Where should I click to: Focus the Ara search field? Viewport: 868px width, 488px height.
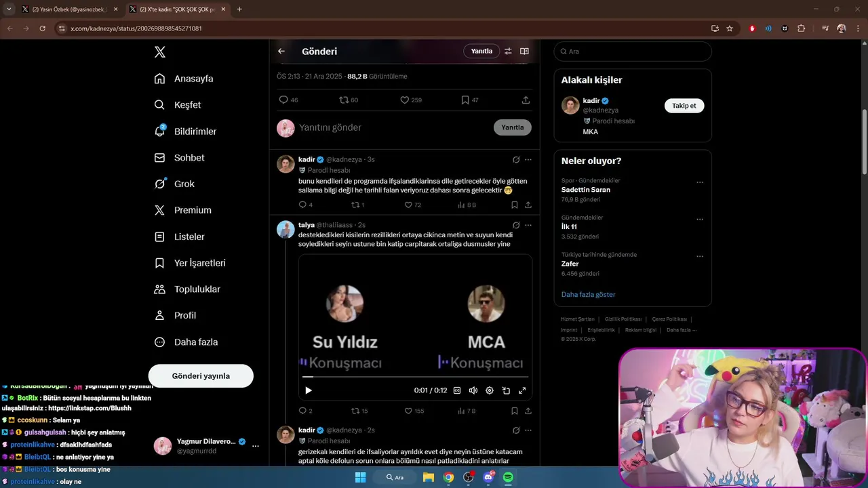click(633, 52)
